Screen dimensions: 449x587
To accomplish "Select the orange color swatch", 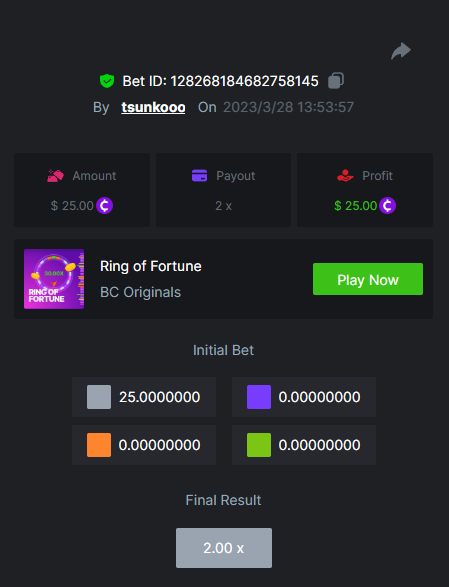I will (x=99, y=445).
